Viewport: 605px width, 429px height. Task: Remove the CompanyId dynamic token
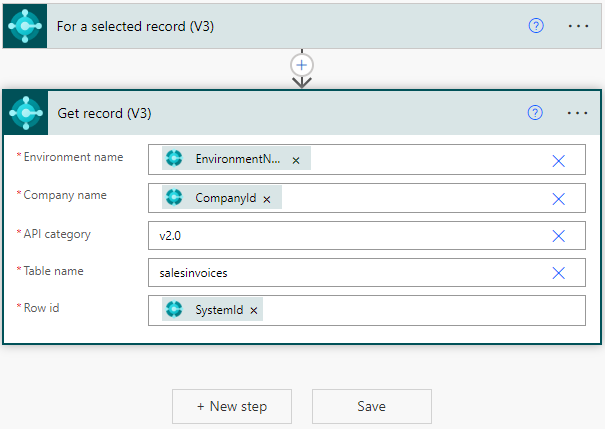point(267,198)
